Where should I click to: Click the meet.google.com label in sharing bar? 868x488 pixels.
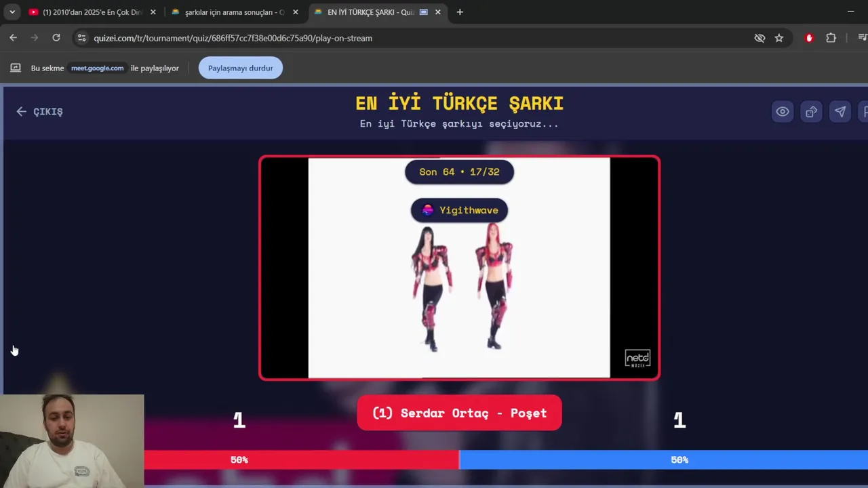point(98,68)
